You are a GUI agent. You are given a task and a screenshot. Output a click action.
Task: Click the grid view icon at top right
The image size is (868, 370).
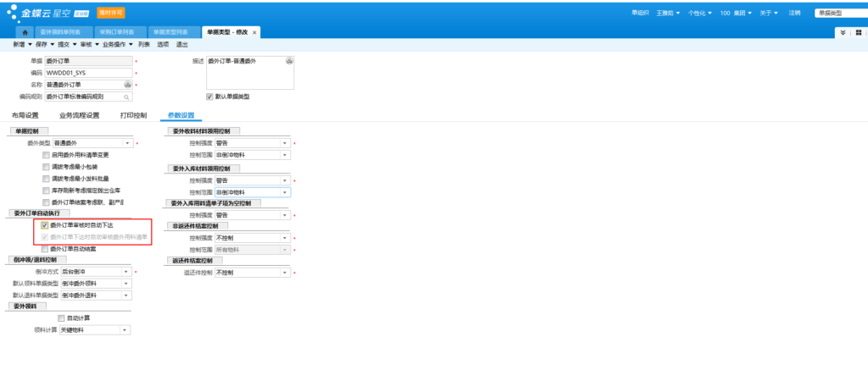coord(857,32)
